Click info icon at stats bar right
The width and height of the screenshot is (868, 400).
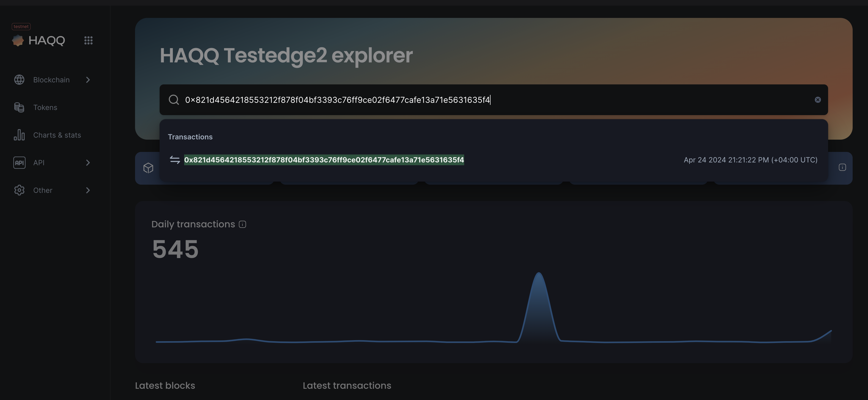pos(842,168)
